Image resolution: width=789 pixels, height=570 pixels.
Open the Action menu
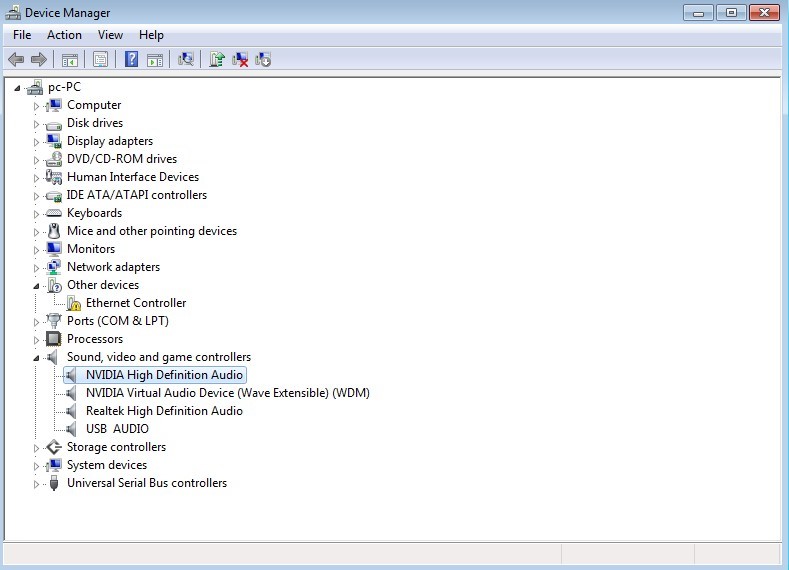point(64,35)
